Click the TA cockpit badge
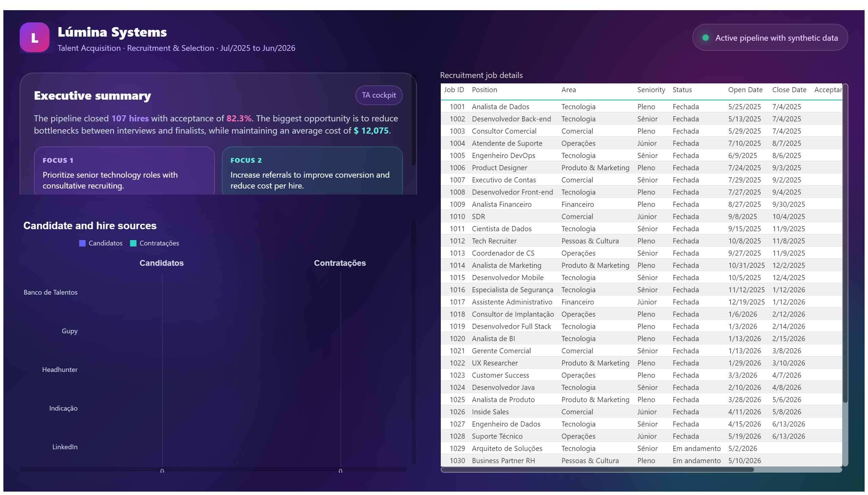Image resolution: width=868 pixels, height=495 pixels. click(x=378, y=95)
